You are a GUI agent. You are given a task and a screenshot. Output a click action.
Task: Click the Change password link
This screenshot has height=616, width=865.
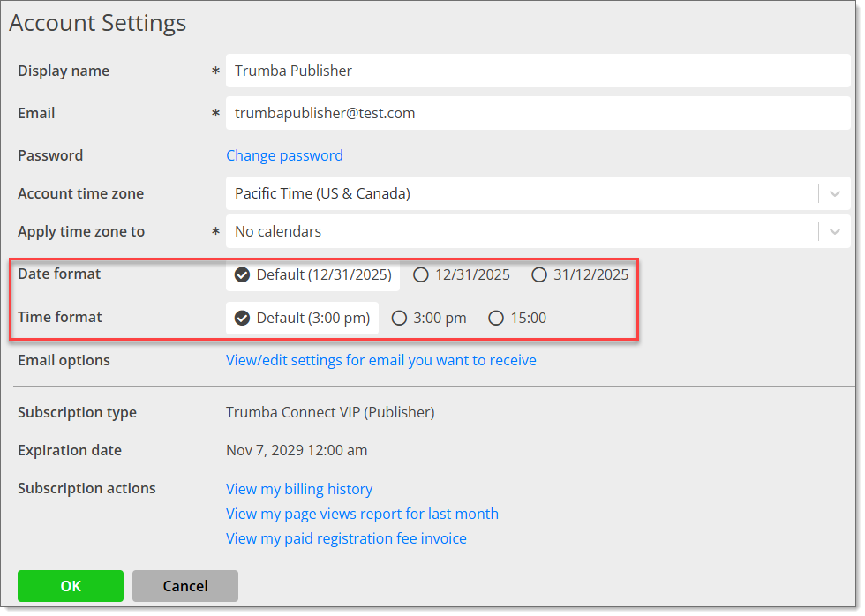pyautogui.click(x=284, y=155)
